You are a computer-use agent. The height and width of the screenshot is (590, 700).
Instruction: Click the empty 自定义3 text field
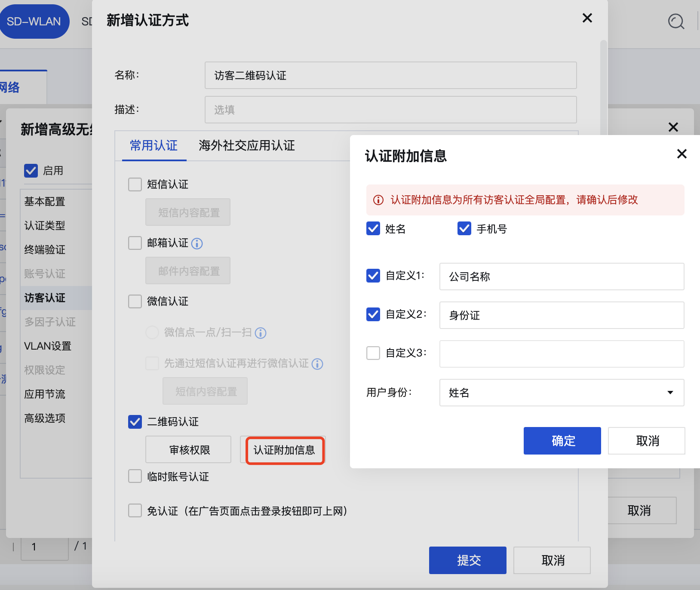(562, 354)
